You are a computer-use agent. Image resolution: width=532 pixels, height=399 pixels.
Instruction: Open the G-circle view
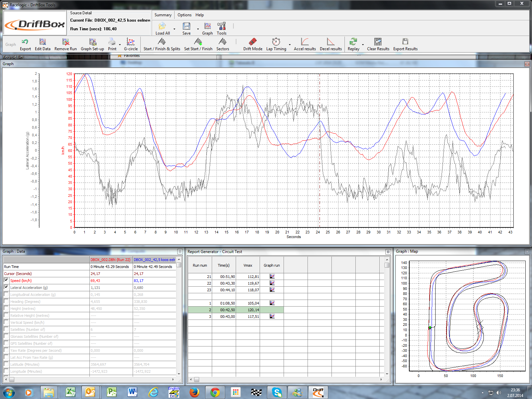coord(131,45)
